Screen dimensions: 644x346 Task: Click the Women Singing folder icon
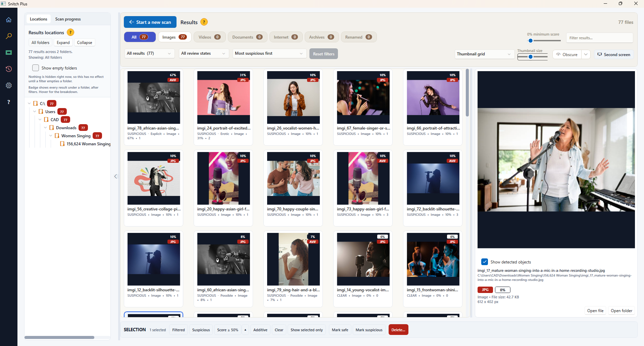[x=57, y=136]
